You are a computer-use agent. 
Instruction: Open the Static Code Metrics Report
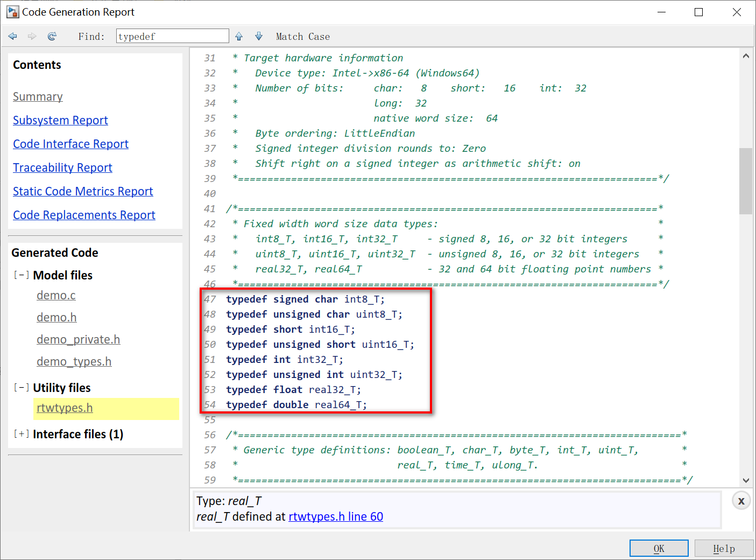click(83, 191)
